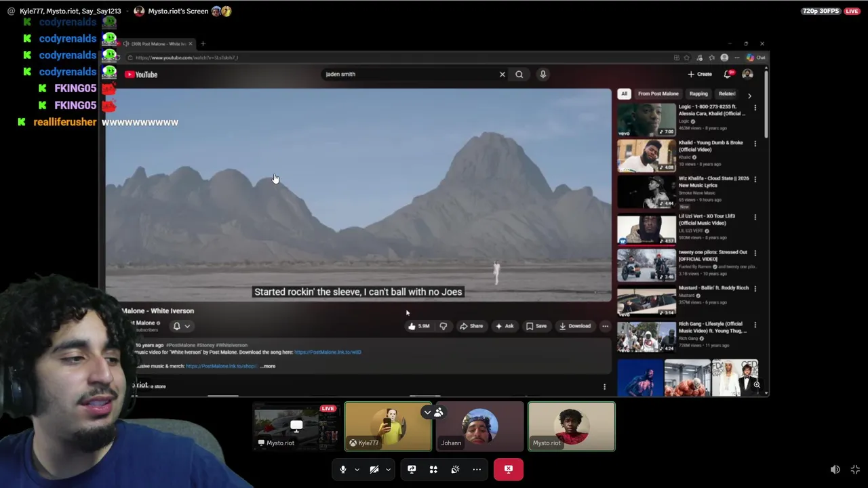Open the Edge browser profile icon
The width and height of the screenshot is (868, 488).
[x=724, y=58]
